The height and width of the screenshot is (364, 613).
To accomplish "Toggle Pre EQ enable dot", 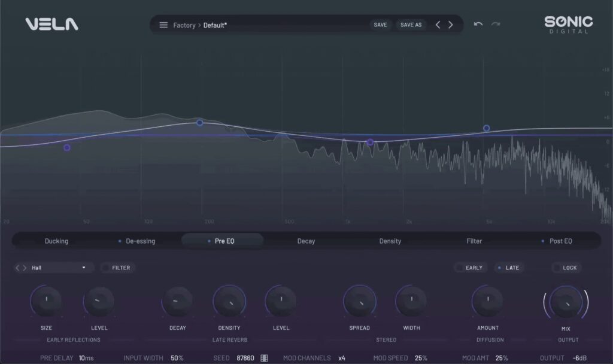I will click(x=209, y=241).
